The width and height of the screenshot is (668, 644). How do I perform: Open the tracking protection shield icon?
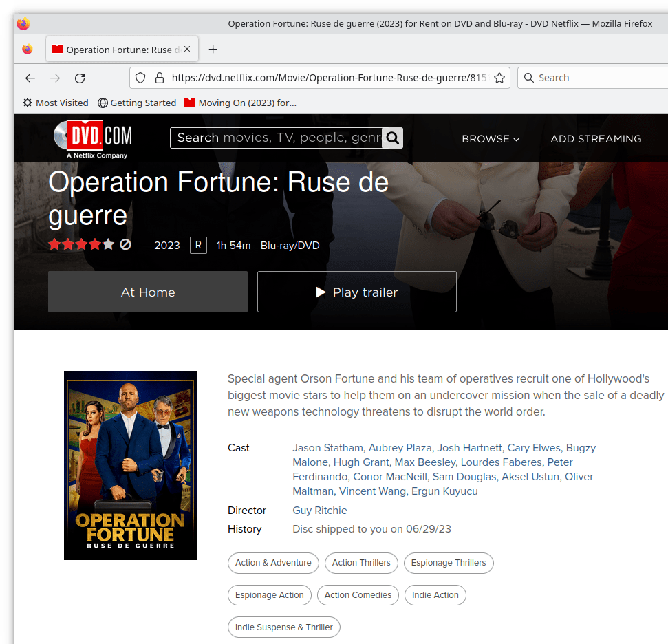click(140, 78)
